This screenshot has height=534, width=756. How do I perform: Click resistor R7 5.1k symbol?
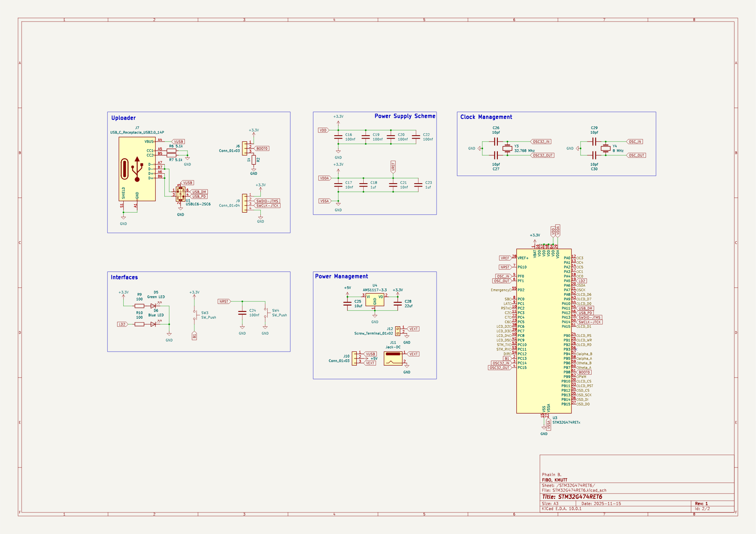click(x=171, y=155)
